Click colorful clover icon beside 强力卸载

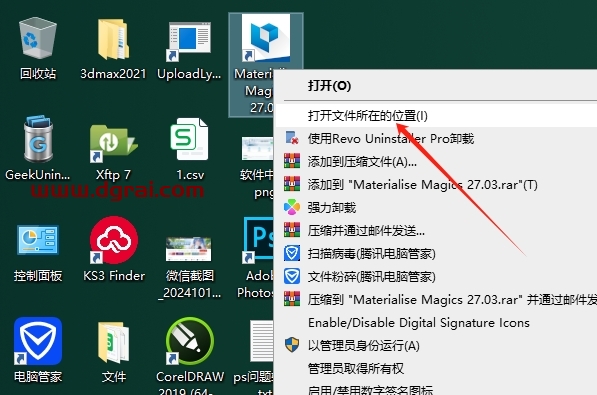pyautogui.click(x=292, y=207)
